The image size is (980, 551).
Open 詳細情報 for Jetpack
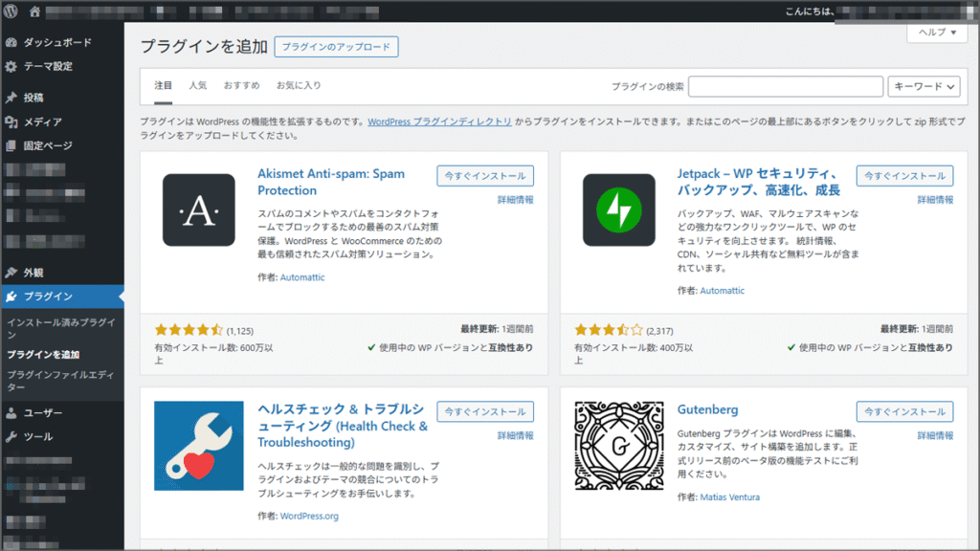(x=936, y=200)
